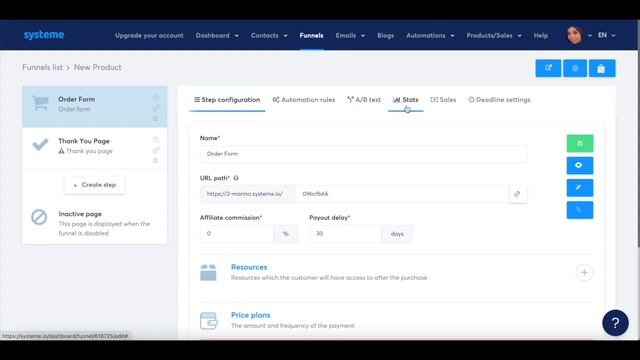Click the warning icon beside Thank you page
The height and width of the screenshot is (360, 640).
click(x=61, y=151)
